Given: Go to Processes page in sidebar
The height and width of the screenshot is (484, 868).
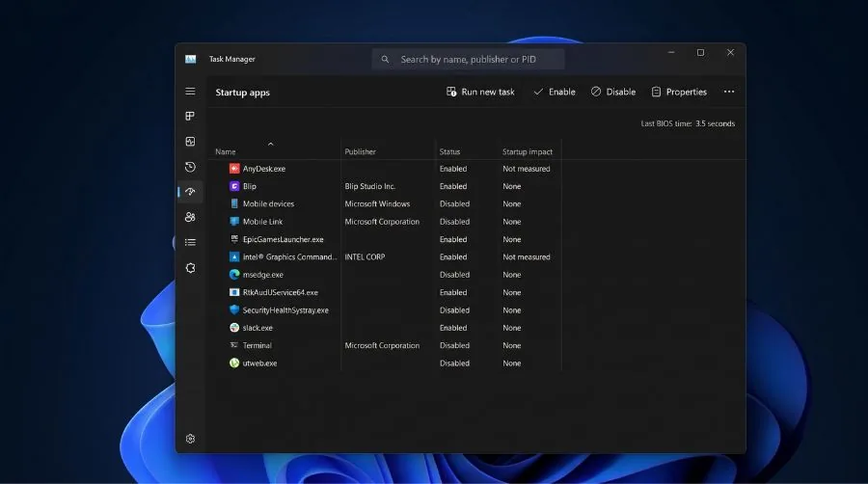Looking at the screenshot, I should coord(190,116).
